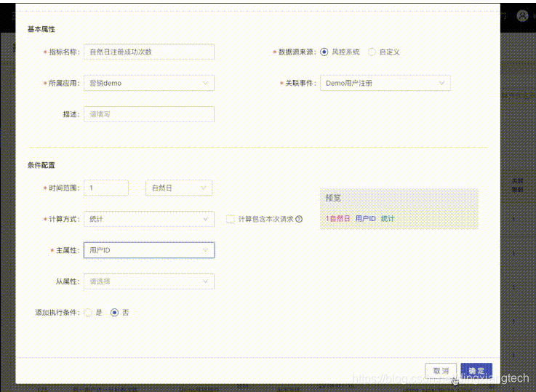Enable the 计算包含本次请求 checkbox

click(x=231, y=219)
